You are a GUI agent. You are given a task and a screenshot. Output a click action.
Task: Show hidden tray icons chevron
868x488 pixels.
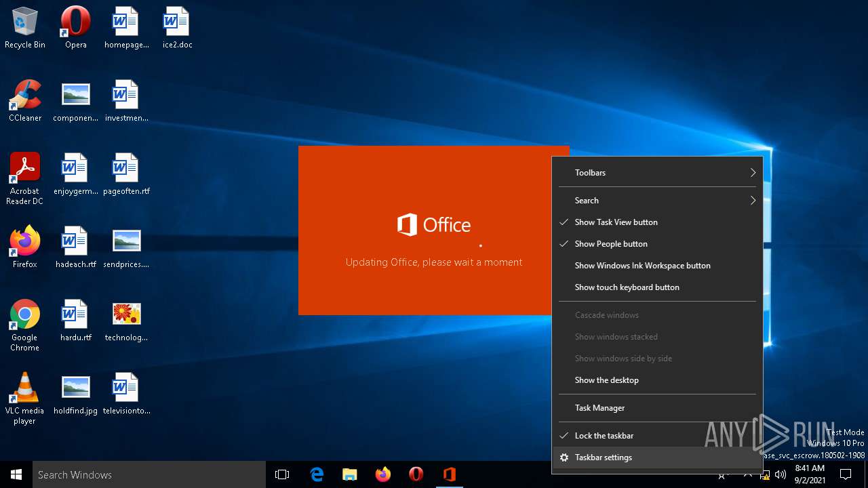747,474
